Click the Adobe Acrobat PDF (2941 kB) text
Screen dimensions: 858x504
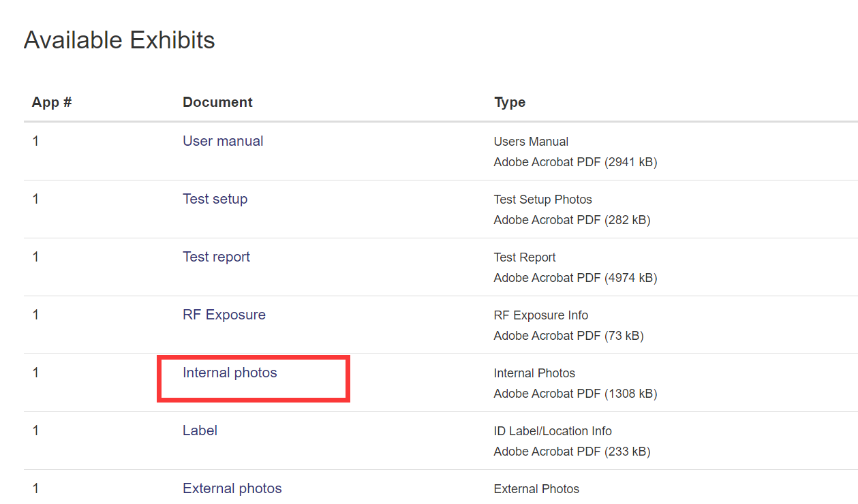coord(575,162)
